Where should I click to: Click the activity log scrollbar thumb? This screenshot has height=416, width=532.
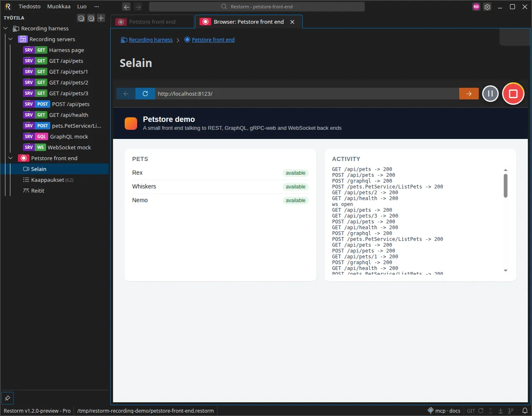coord(505,186)
